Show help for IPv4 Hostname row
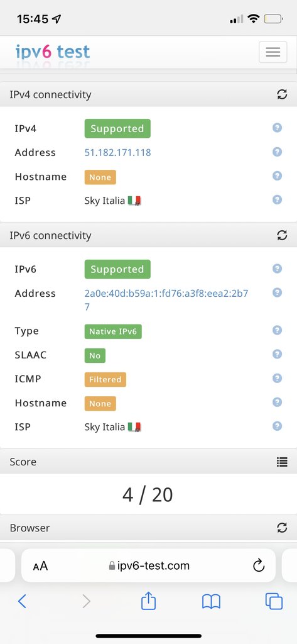The width and height of the screenshot is (297, 644). [278, 176]
